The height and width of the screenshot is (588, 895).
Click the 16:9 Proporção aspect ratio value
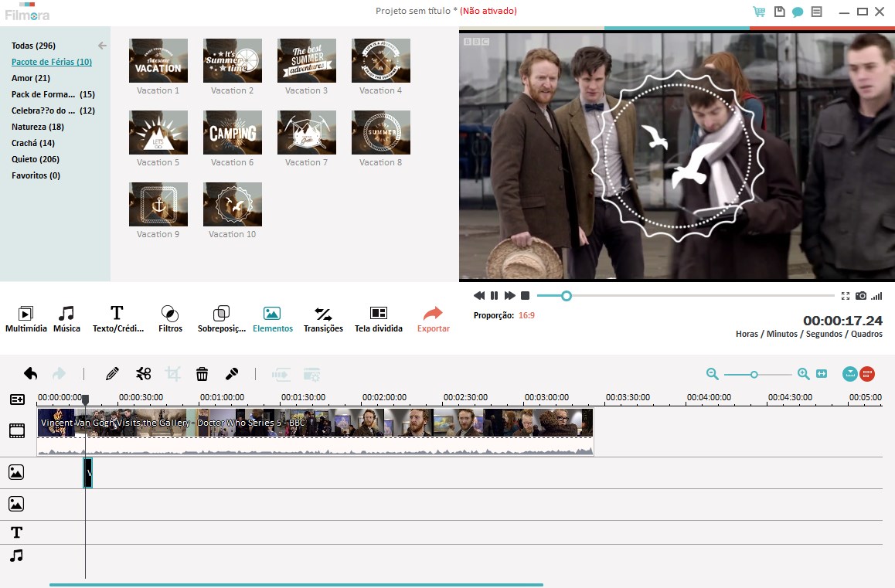point(526,315)
